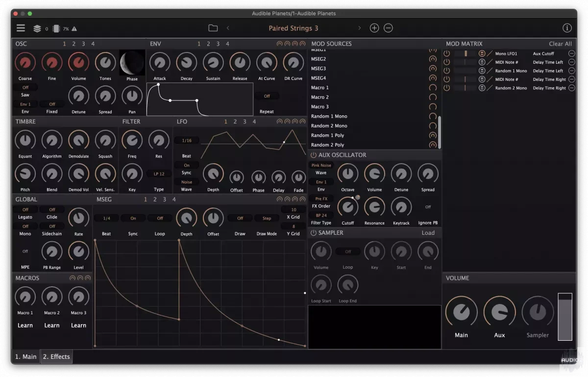Go to the previous preset arrow
This screenshot has height=377, width=588.
[x=228, y=28]
